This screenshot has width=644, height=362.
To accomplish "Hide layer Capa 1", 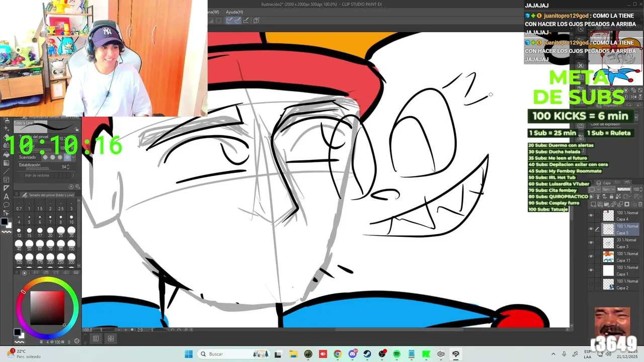I will tap(591, 270).
